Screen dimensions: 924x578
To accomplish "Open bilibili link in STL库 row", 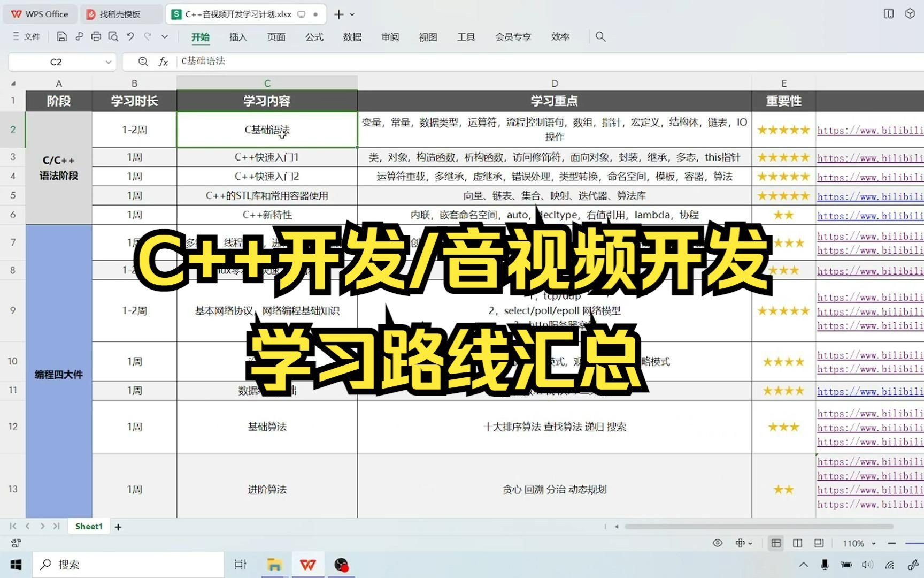I will coord(870,196).
